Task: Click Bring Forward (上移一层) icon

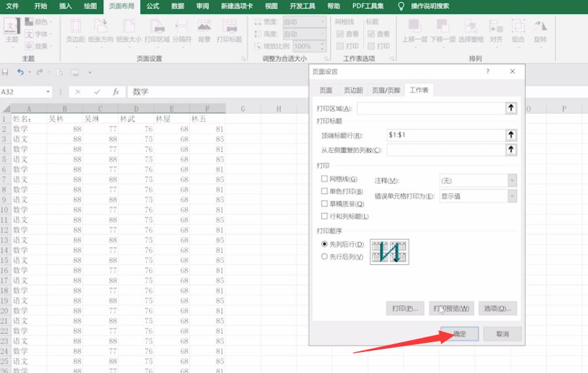Action: click(x=414, y=26)
